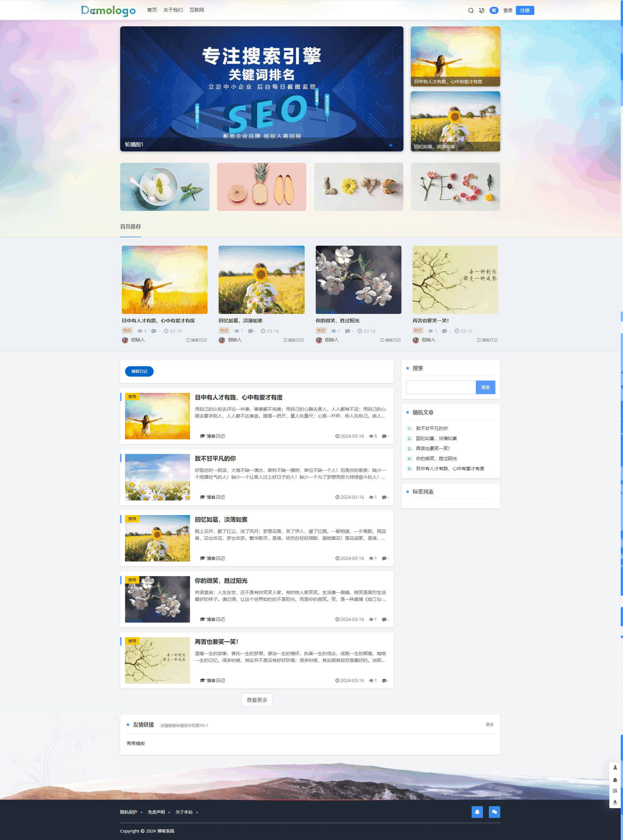Click 更多 in the 友情链接 section
The width and height of the screenshot is (623, 840).
489,725
